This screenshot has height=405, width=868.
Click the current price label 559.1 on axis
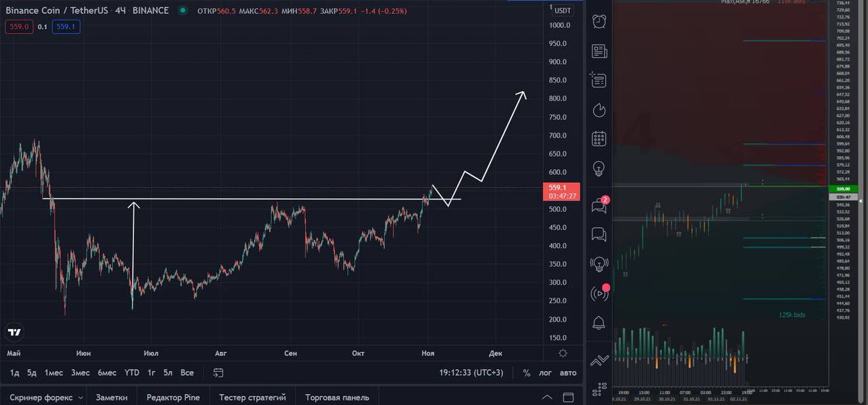coord(563,191)
